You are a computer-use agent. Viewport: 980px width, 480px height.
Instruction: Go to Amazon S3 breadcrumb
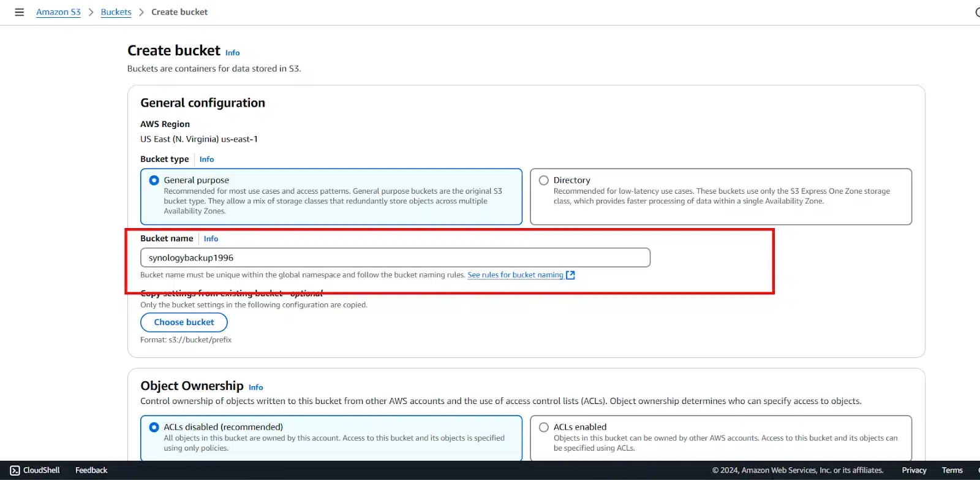(58, 12)
